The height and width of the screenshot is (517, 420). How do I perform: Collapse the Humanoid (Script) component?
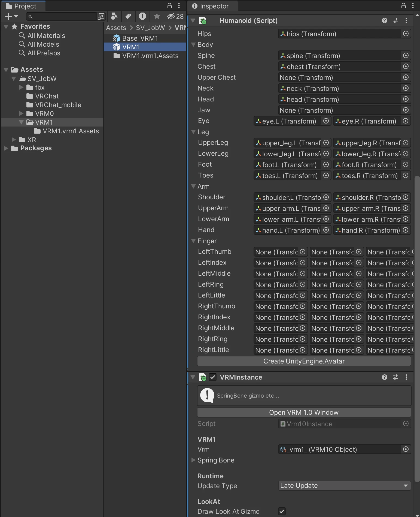[x=193, y=21]
